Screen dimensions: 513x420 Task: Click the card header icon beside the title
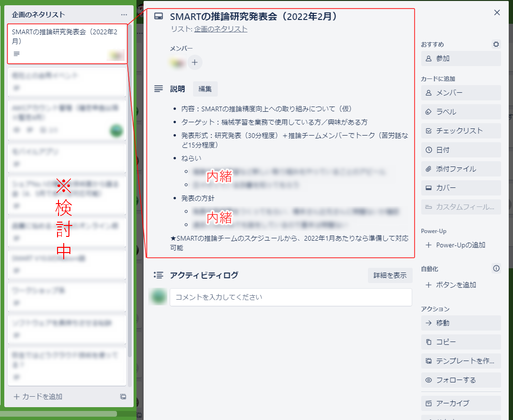click(158, 16)
